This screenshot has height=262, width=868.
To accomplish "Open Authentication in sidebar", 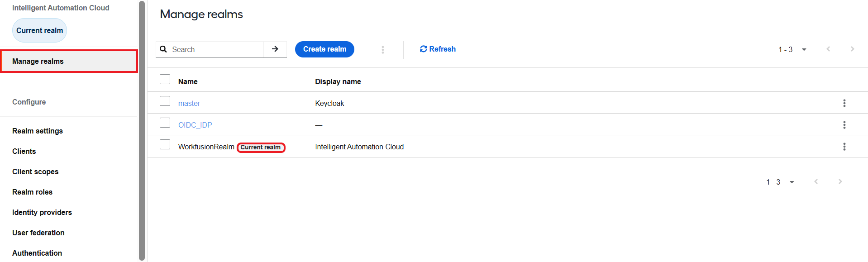I will [x=37, y=253].
